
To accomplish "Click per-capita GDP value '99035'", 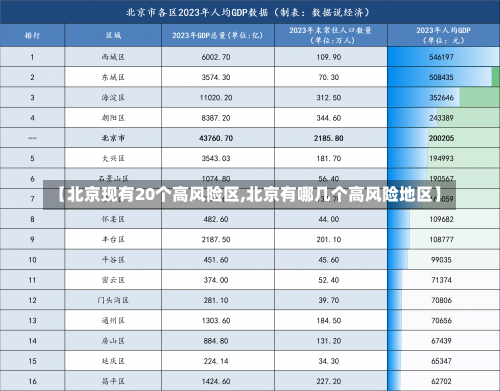I will [x=441, y=260].
